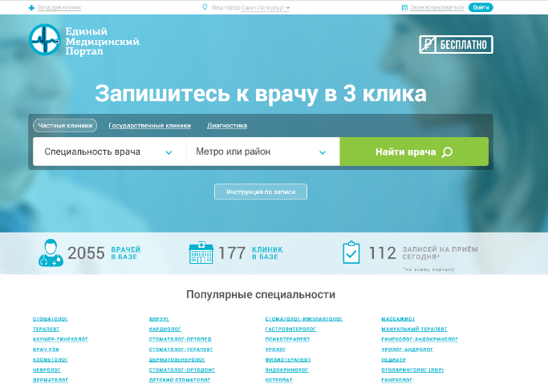
Task: Click the location pin icon near Ваш город
Action: coord(205,7)
